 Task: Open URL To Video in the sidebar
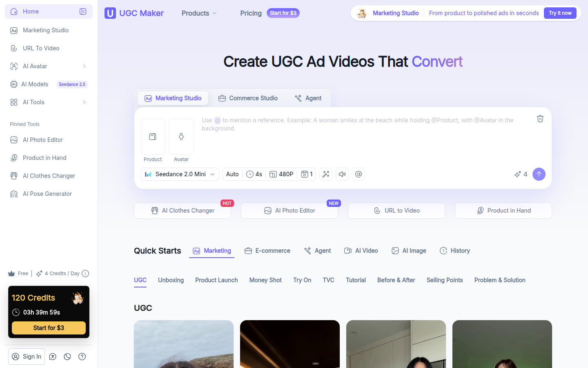(49, 48)
